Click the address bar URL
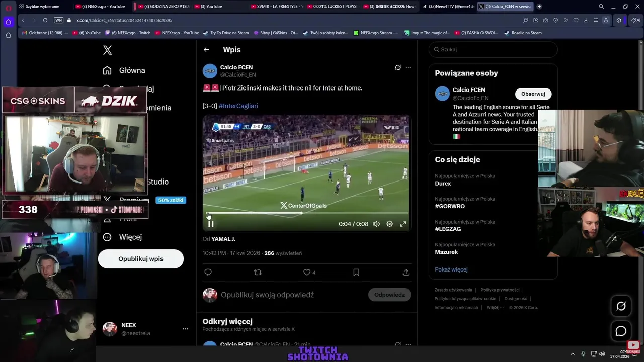644x362 pixels. pyautogui.click(x=124, y=20)
